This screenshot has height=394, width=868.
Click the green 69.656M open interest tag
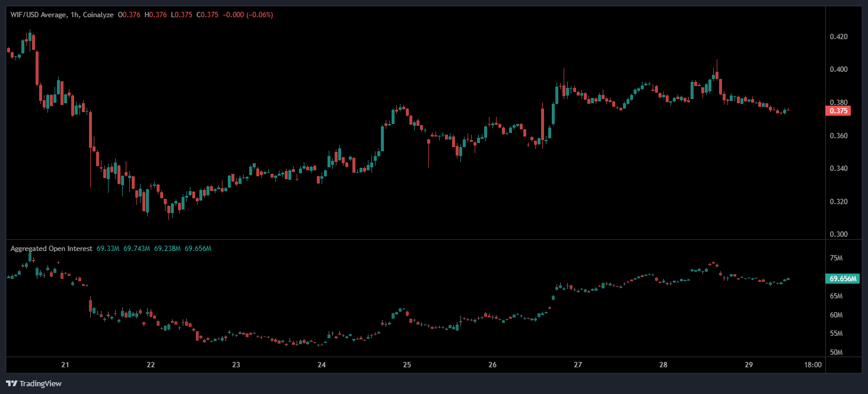(x=842, y=278)
